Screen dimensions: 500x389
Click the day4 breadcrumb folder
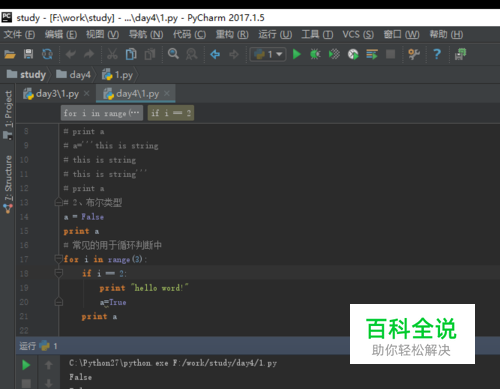pyautogui.click(x=73, y=74)
